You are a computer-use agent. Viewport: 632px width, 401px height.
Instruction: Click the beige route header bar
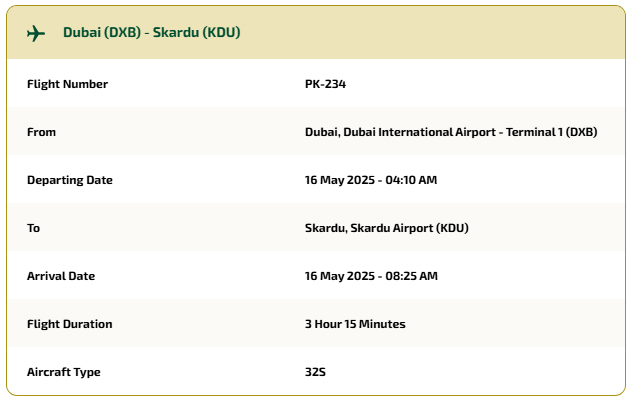click(x=316, y=33)
